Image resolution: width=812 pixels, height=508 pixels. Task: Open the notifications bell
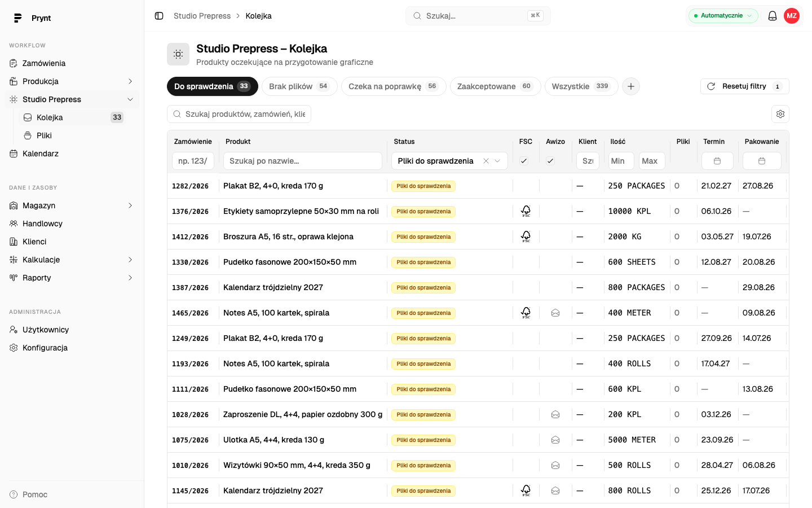coord(773,16)
